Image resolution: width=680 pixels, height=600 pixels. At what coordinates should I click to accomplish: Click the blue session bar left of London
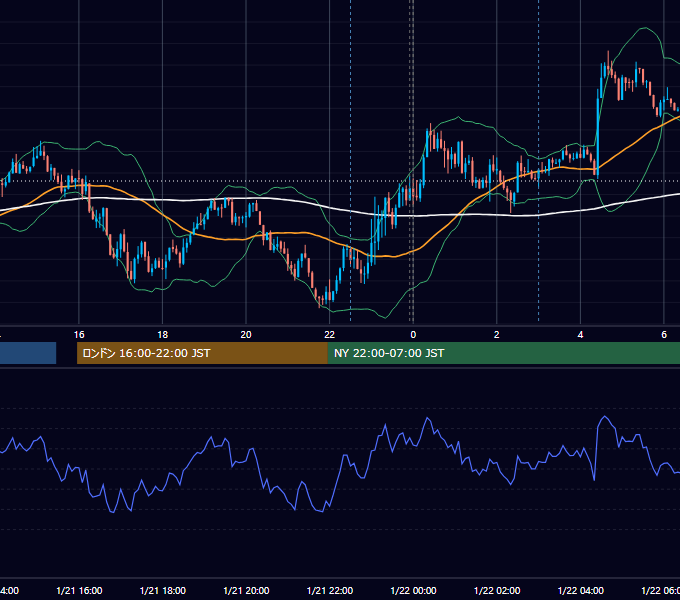pyautogui.click(x=28, y=353)
